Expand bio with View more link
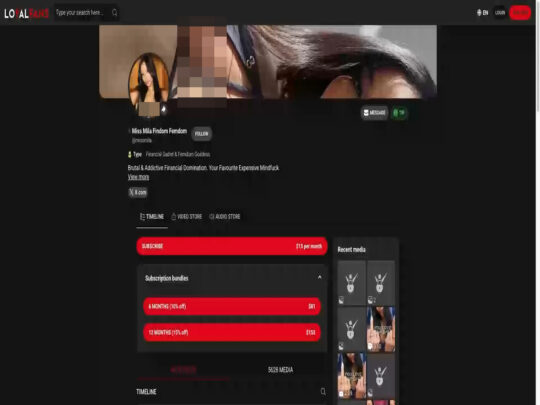Viewport: 540px width, 405px height. (138, 177)
